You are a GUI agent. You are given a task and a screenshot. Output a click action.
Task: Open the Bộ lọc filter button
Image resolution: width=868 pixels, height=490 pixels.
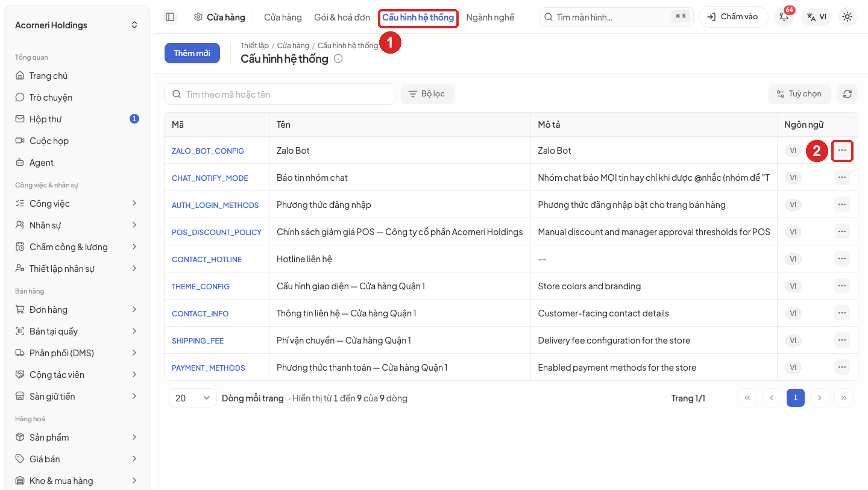click(427, 94)
